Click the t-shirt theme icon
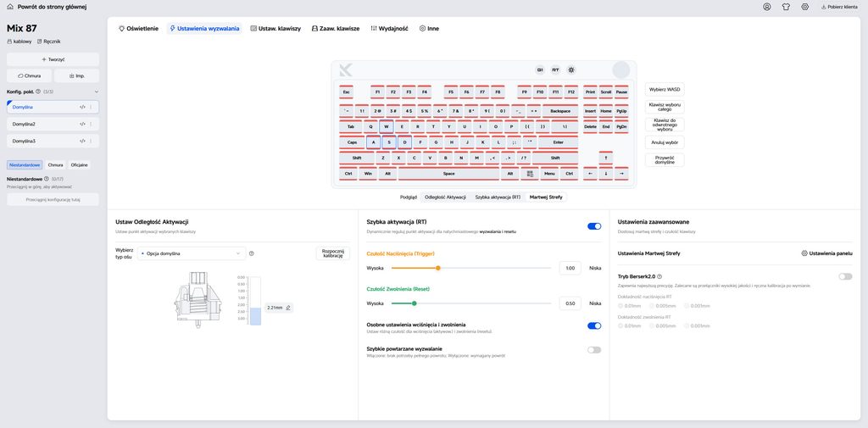 [786, 7]
